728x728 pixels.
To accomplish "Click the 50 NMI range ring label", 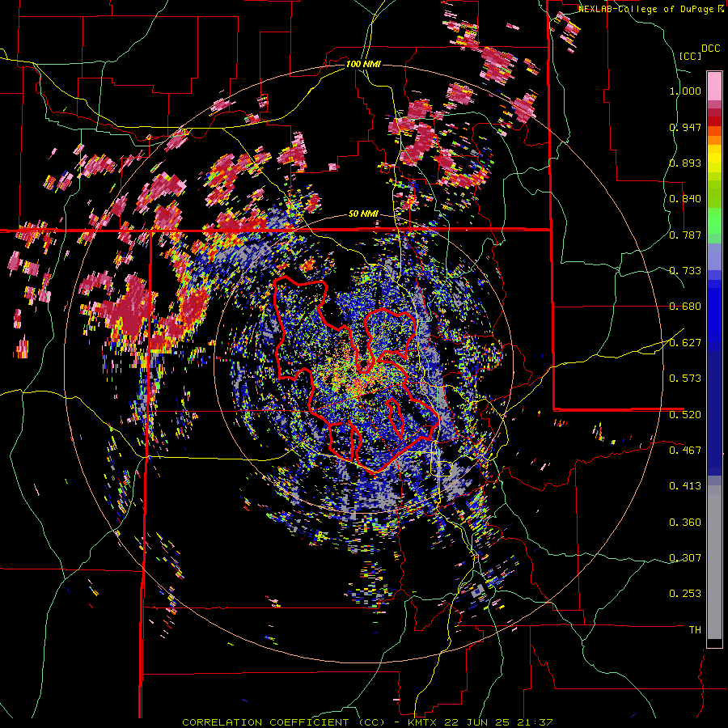I will pos(363,214).
